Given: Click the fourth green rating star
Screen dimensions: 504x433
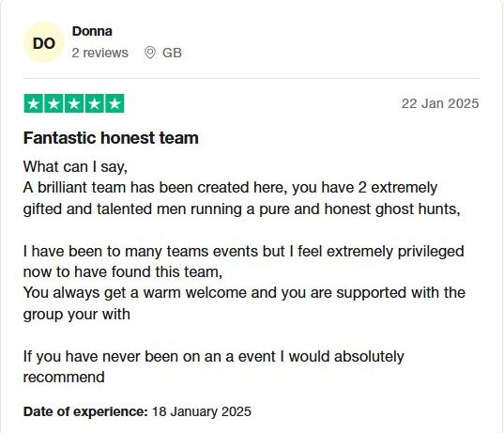Looking at the screenshot, I should [x=94, y=103].
